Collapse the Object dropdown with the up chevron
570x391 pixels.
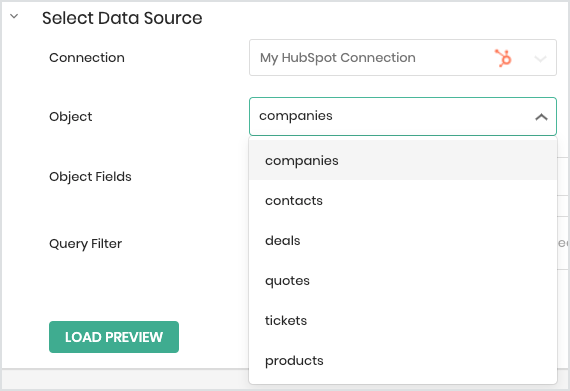[x=541, y=117]
